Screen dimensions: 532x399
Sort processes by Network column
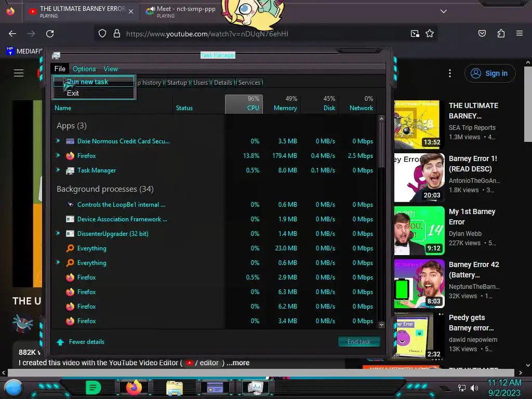pos(357,104)
